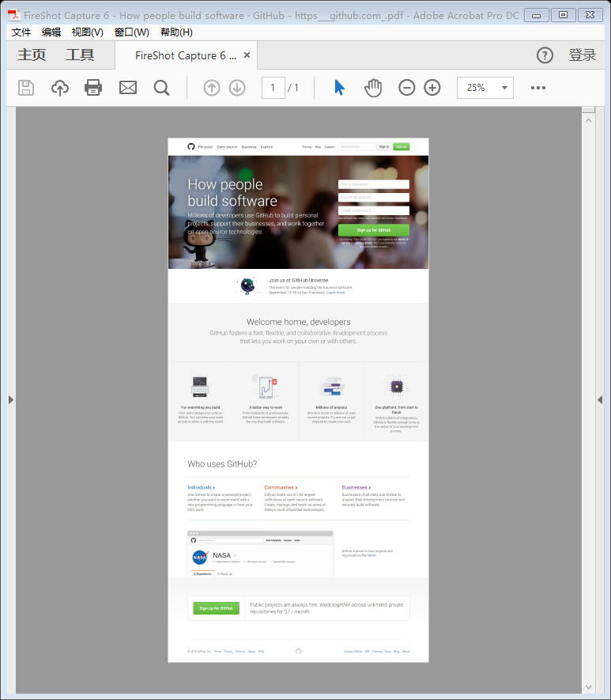The width and height of the screenshot is (611, 700).
Task: Click the Acrobat PDF title bar icon
Action: click(x=14, y=15)
